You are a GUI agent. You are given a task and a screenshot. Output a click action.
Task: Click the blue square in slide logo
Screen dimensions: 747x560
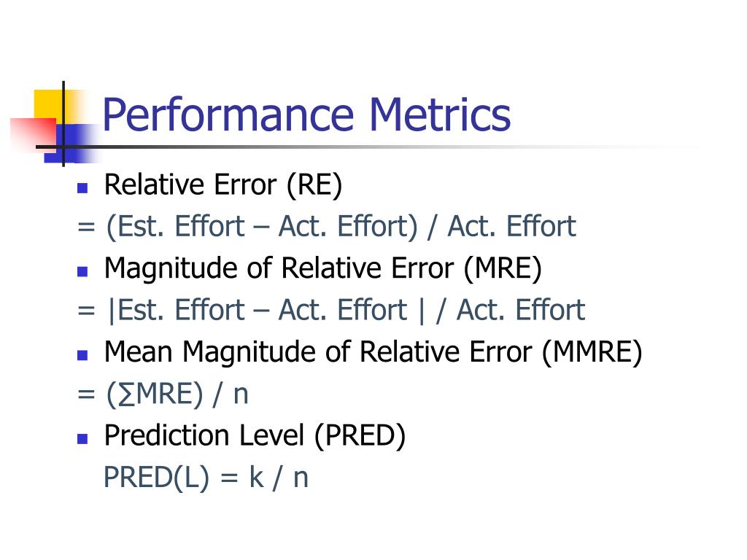click(x=72, y=144)
